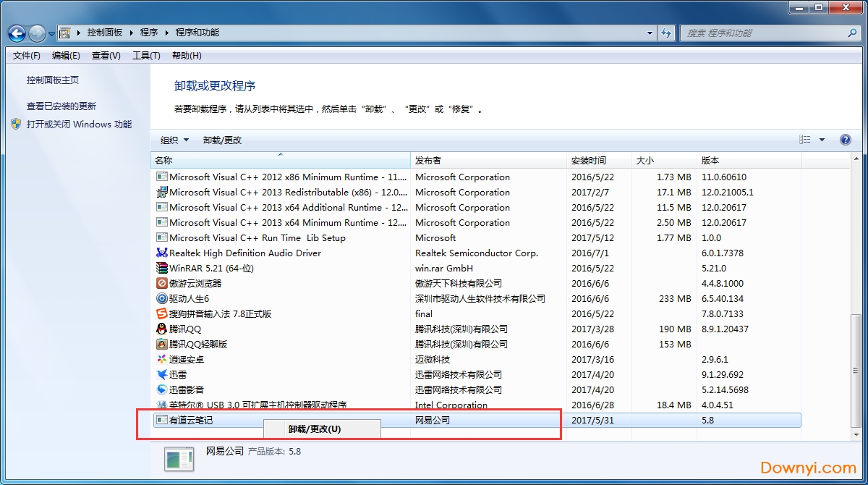Click the 搜狗拼音输入法 icon in list
The height and width of the screenshot is (485, 868).
(162, 314)
